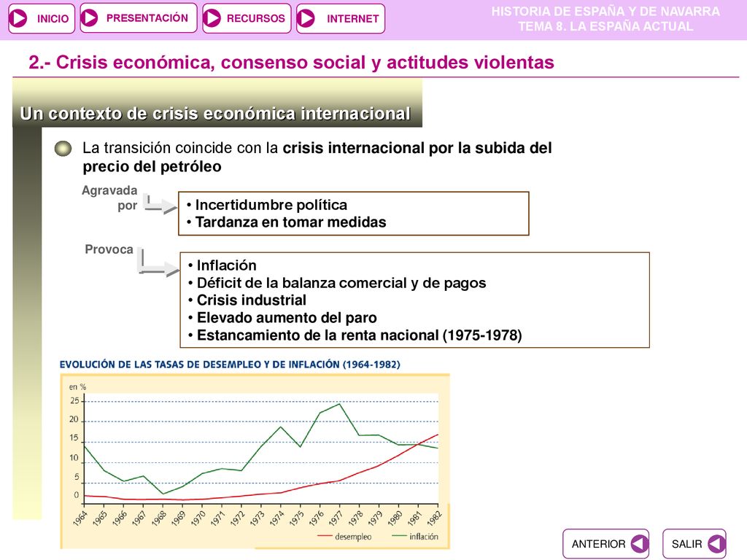Click the round bullet beside 'La transición coincide'
The width and height of the screenshot is (747, 560).
point(63,149)
